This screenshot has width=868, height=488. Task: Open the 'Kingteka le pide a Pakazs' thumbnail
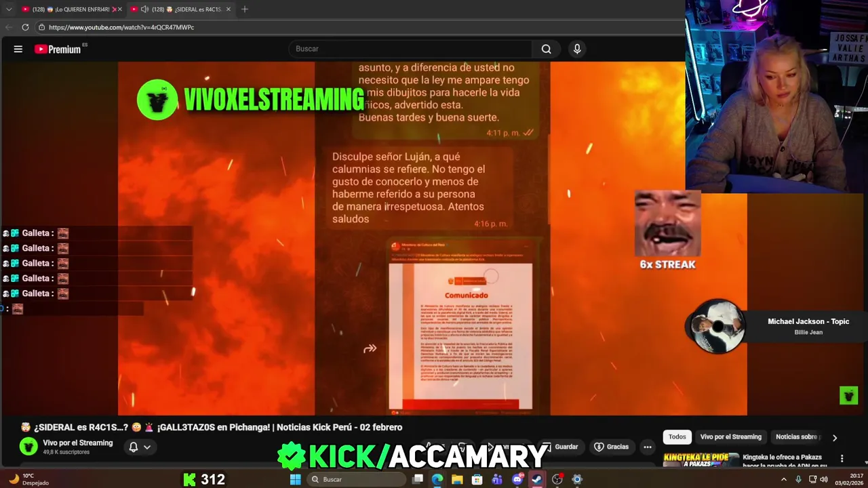(701, 460)
